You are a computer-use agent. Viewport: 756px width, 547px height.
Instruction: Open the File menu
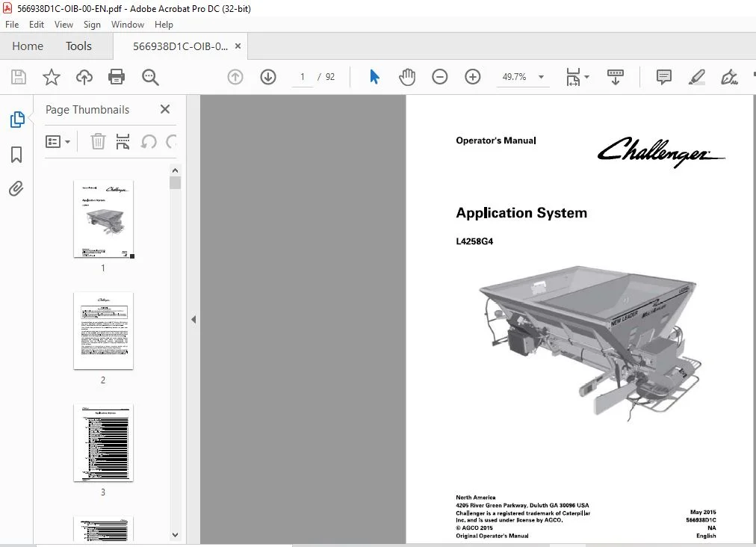12,25
